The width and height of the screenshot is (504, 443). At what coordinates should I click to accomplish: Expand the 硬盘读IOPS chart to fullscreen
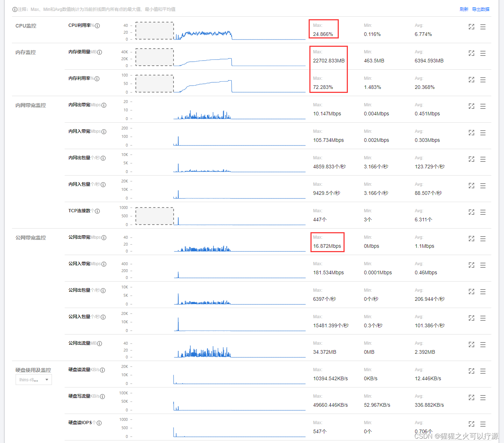(471, 424)
